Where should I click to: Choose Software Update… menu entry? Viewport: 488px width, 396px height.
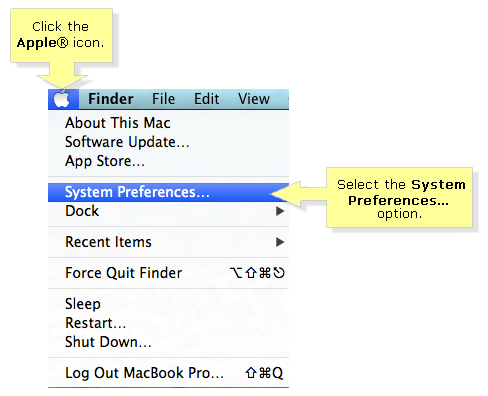[x=127, y=142]
